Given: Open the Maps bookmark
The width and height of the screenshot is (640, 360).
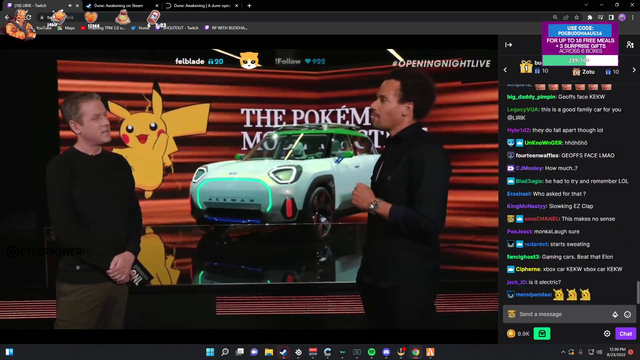Looking at the screenshot, I should 66,28.
